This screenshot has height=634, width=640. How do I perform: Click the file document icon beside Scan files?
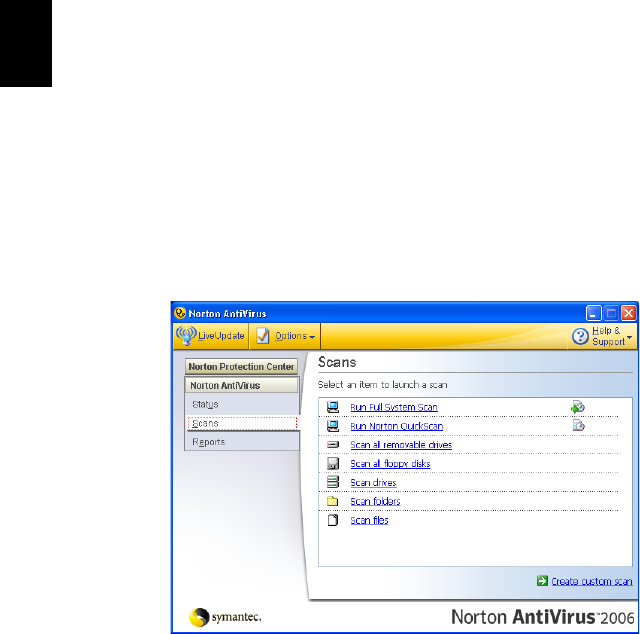tap(333, 520)
